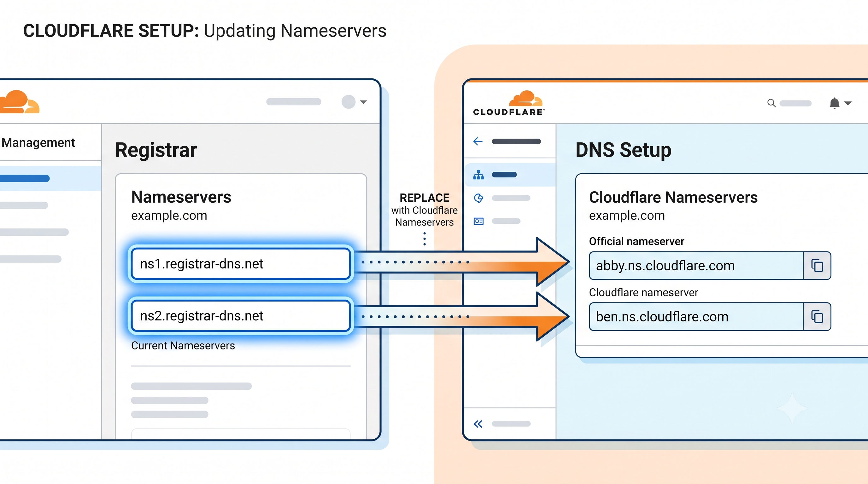Copy abby.ns.cloudflare.com nameserver to clipboard
This screenshot has width=868, height=484.
[x=817, y=266]
